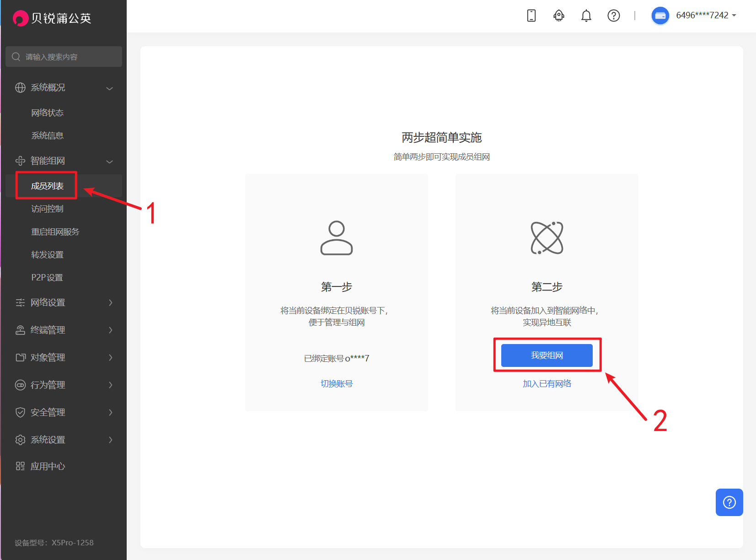Click the 对象管理 folder icon

click(x=20, y=357)
